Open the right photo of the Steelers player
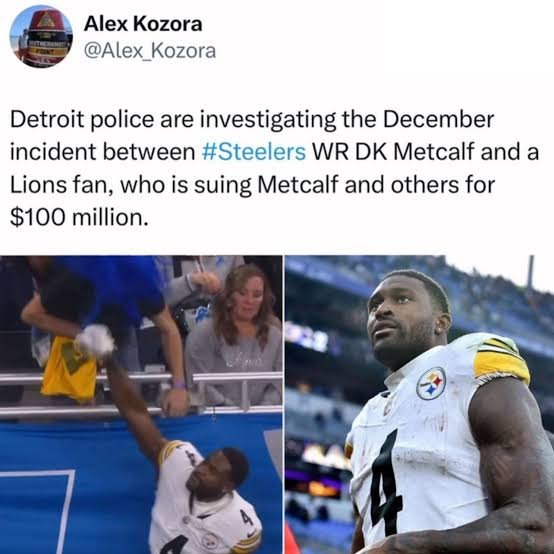The height and width of the screenshot is (554, 554). point(419,405)
